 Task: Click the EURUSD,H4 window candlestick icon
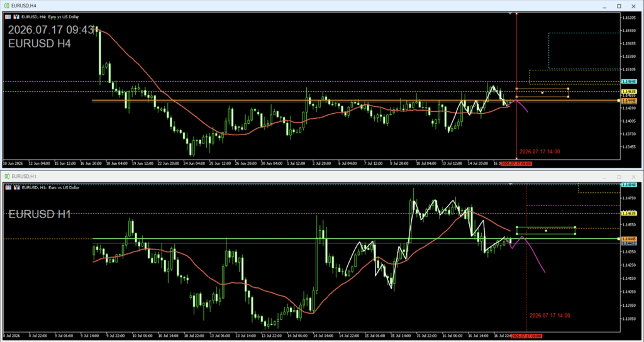[7, 6]
